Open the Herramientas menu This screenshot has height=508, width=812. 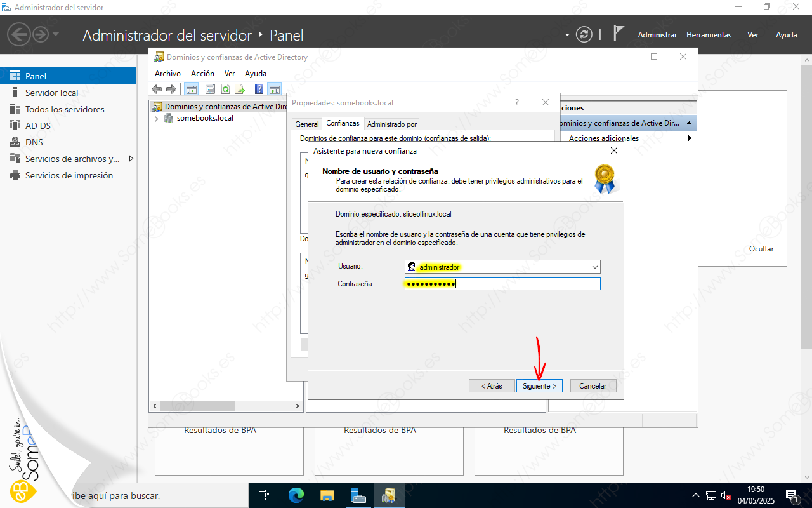click(x=709, y=35)
